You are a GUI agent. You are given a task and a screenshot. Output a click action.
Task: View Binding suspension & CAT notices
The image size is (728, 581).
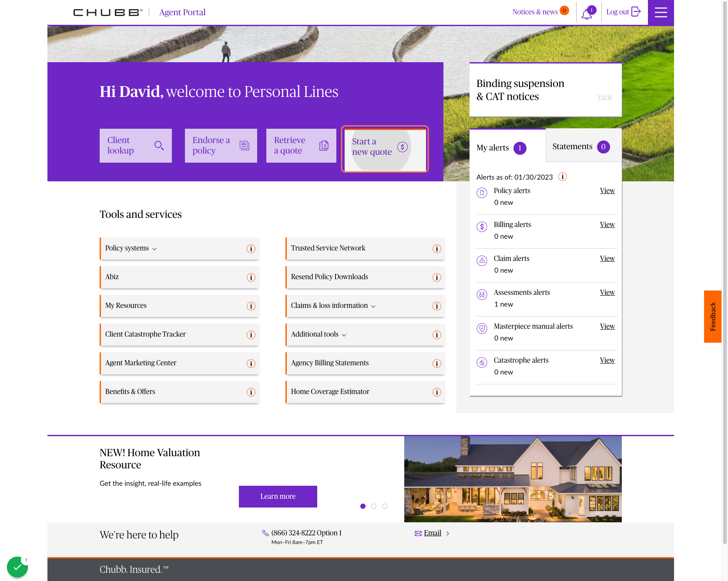pos(604,97)
